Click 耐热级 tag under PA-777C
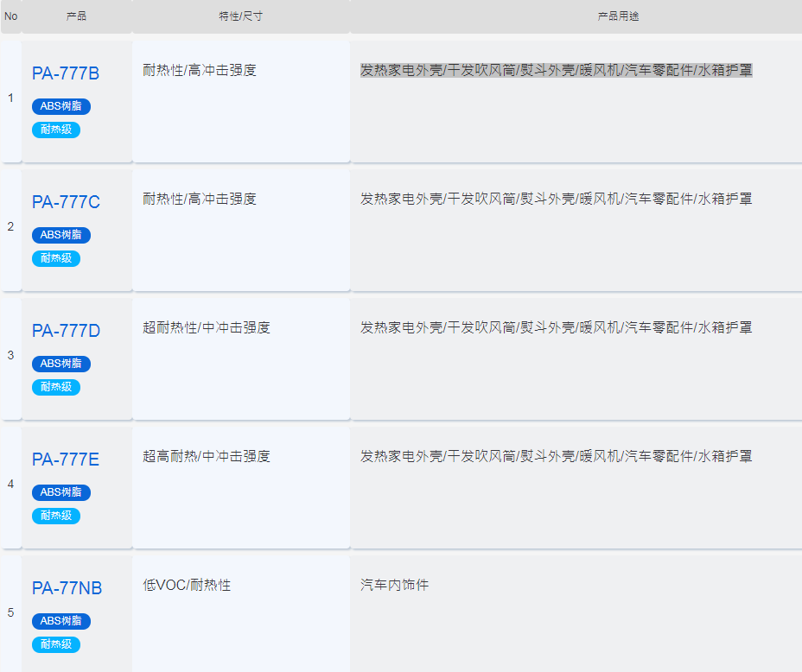The width and height of the screenshot is (802, 672). [56, 258]
